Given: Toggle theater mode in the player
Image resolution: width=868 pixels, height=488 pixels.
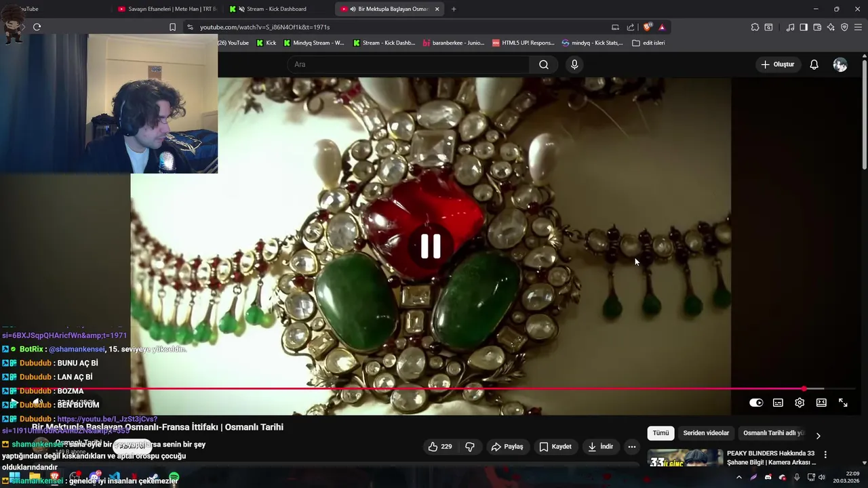Looking at the screenshot, I should coord(821,403).
